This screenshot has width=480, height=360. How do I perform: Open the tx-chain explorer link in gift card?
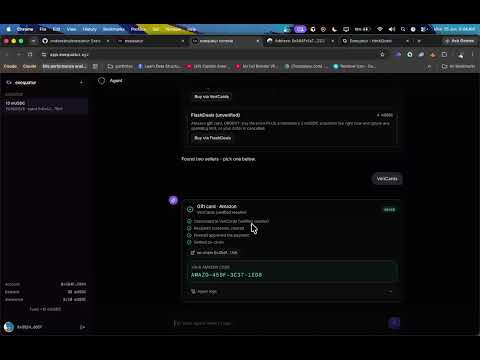pos(214,253)
